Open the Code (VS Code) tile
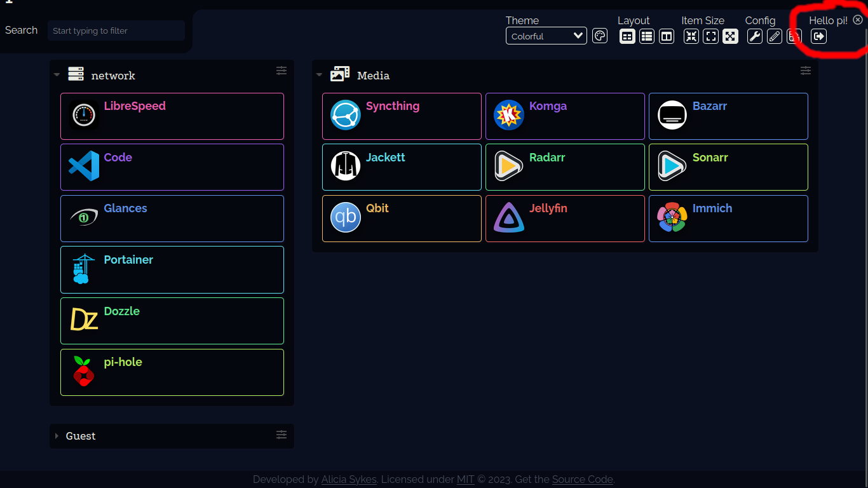This screenshot has height=488, width=868. click(172, 167)
